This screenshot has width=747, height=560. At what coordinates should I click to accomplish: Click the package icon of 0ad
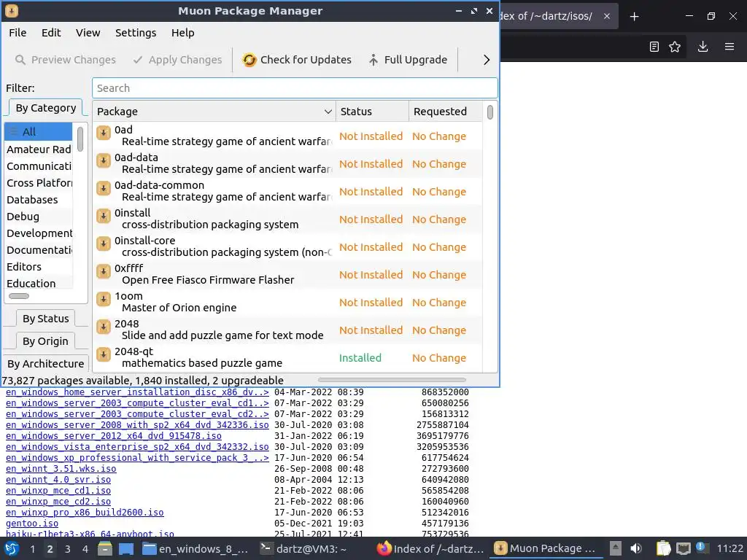click(x=104, y=133)
